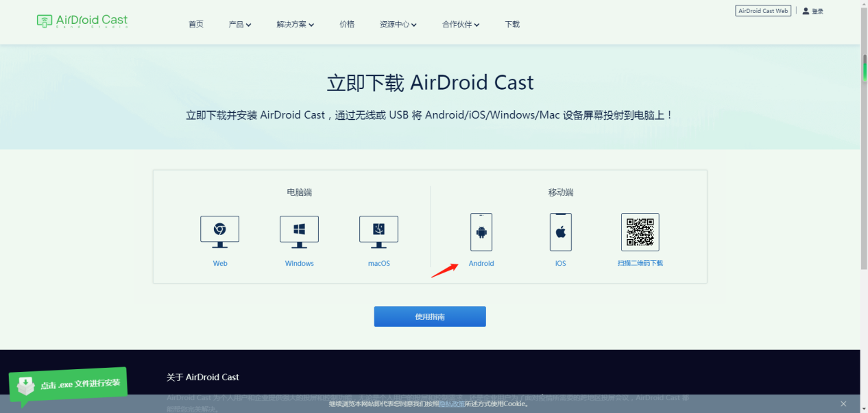Expand the 资源中心 dropdown menu
Image resolution: width=868 pixels, height=413 pixels.
398,24
